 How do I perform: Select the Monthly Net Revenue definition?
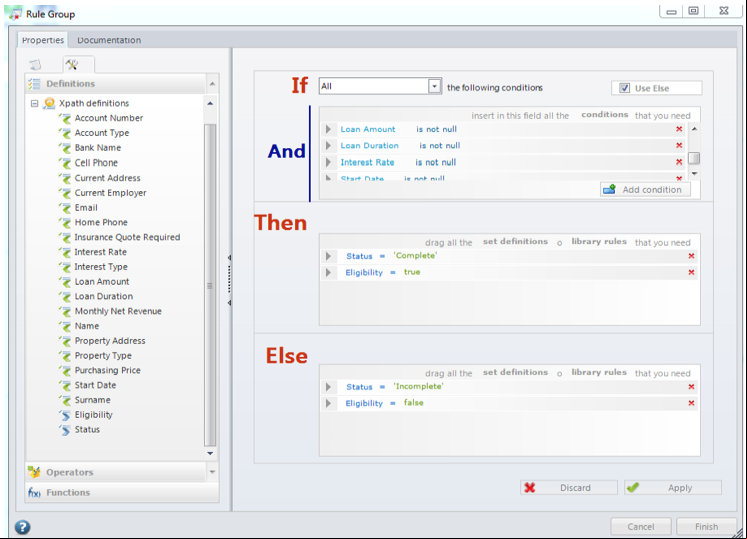click(118, 311)
